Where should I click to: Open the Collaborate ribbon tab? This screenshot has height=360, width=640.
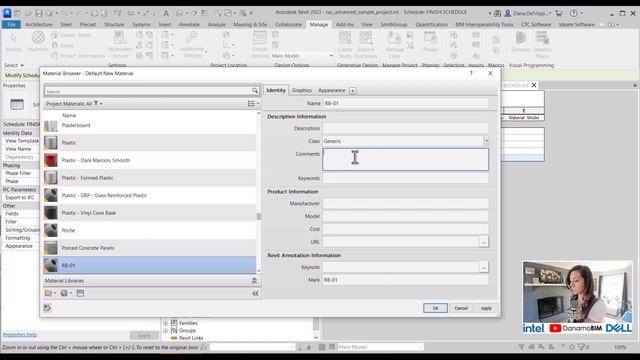coord(288,24)
